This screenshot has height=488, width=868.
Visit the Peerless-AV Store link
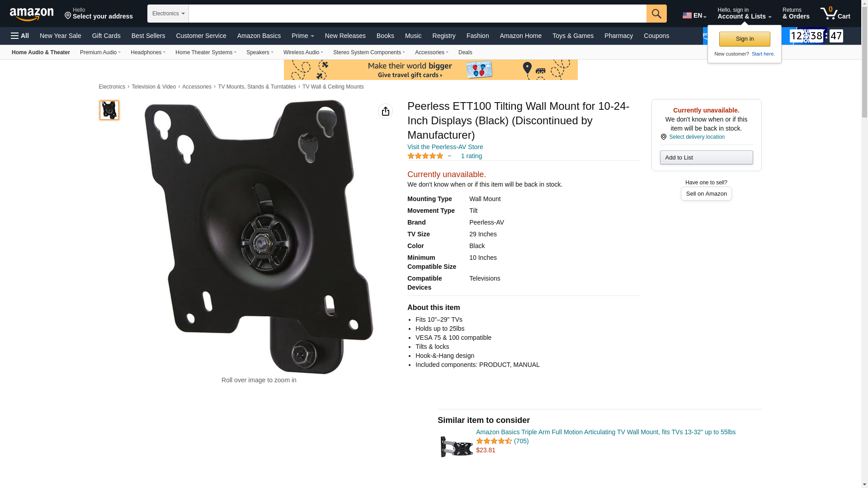point(445,147)
